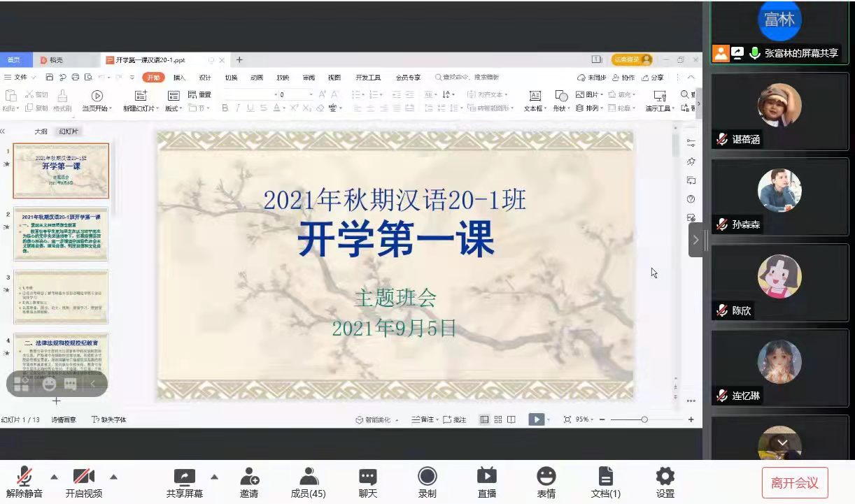Open the 文档(1) documents icon
855x504 pixels.
(605, 477)
